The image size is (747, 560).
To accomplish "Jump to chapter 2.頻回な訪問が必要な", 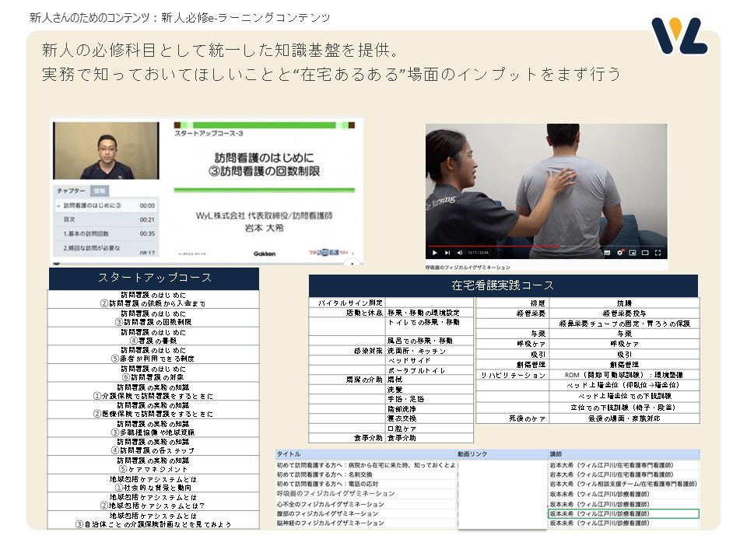I will (x=106, y=249).
